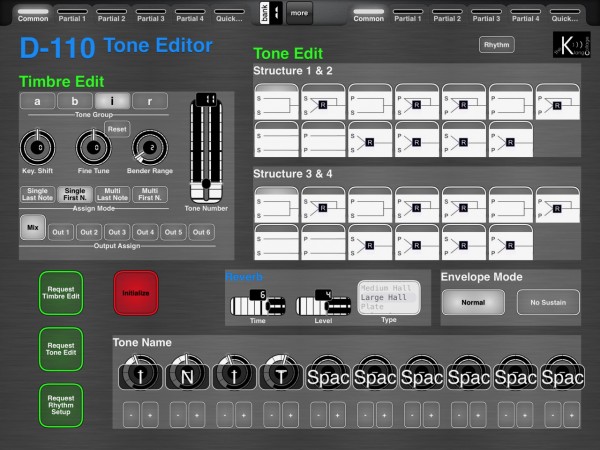Tap the Reset button

click(x=117, y=129)
